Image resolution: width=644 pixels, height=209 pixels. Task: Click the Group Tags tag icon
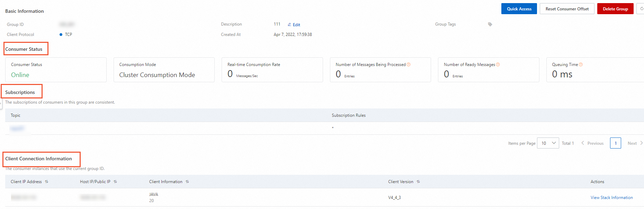490,24
